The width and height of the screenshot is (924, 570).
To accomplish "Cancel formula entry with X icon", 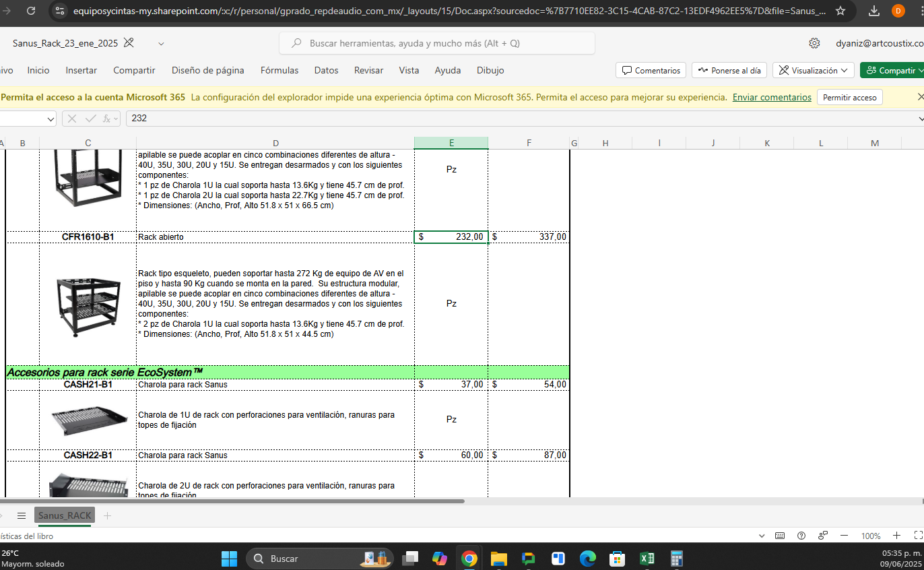I will pos(72,119).
